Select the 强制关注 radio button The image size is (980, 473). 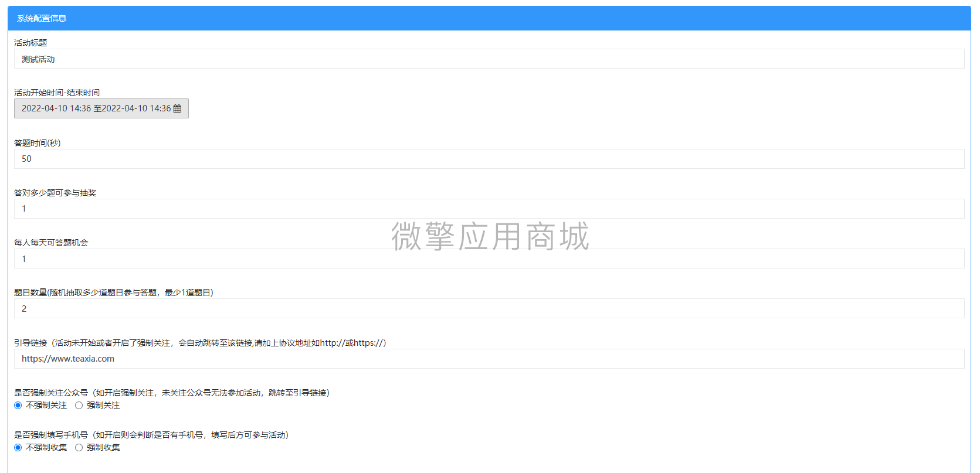(x=79, y=406)
